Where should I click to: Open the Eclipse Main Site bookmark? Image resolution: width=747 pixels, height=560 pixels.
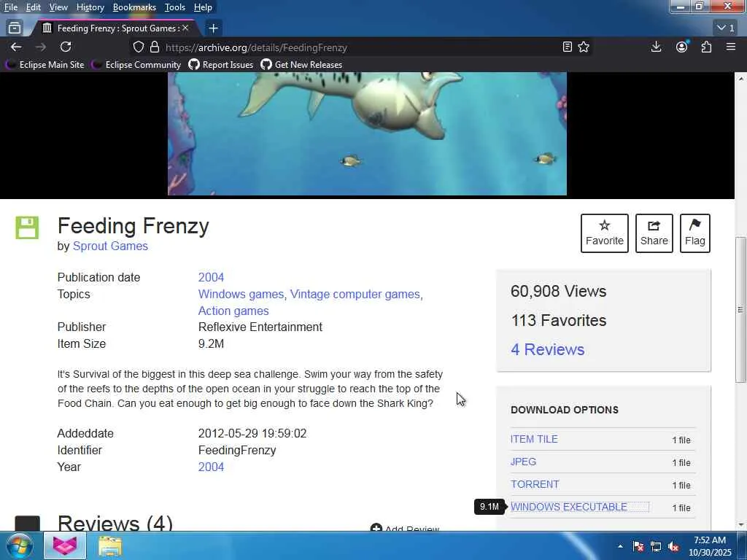pos(44,65)
